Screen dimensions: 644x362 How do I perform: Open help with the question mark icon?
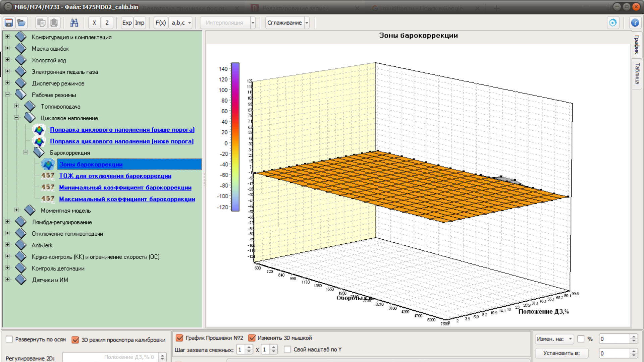[x=635, y=23]
